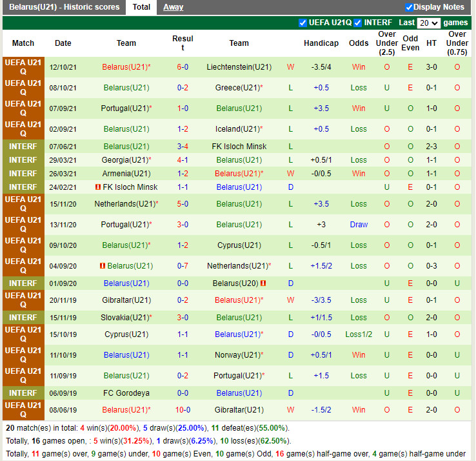Click red card icon beside FK Isloch Minsk

[x=97, y=187]
